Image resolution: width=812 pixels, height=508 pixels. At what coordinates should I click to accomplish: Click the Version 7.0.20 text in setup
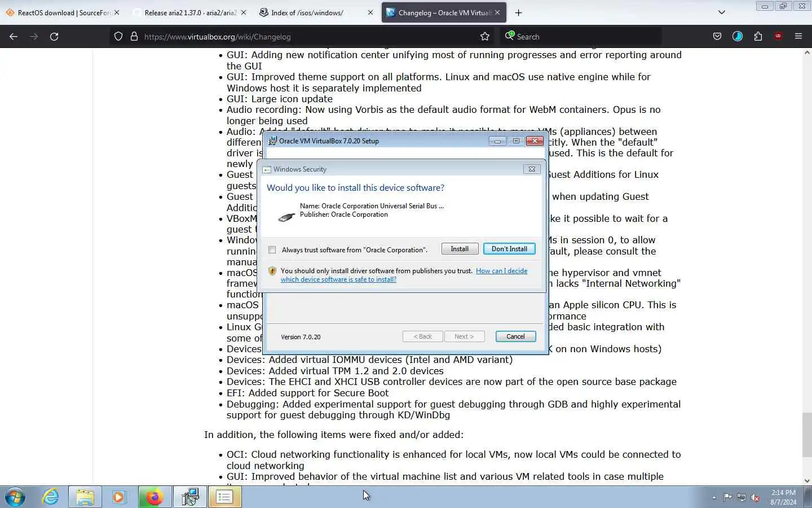coord(301,337)
